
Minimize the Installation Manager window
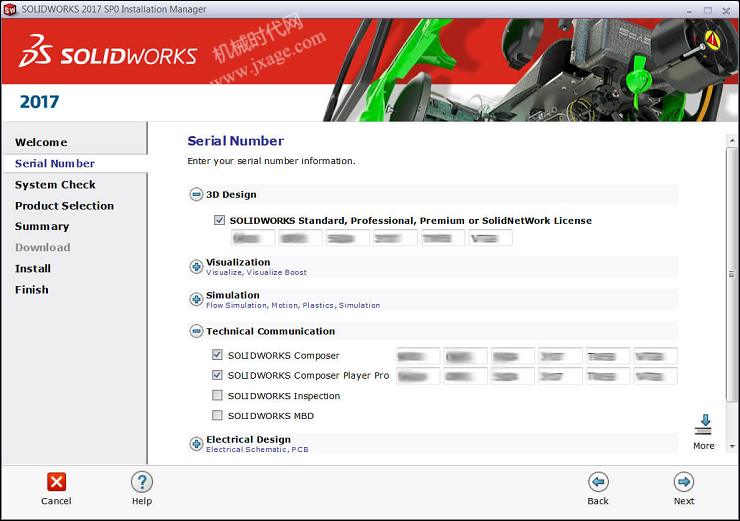690,10
